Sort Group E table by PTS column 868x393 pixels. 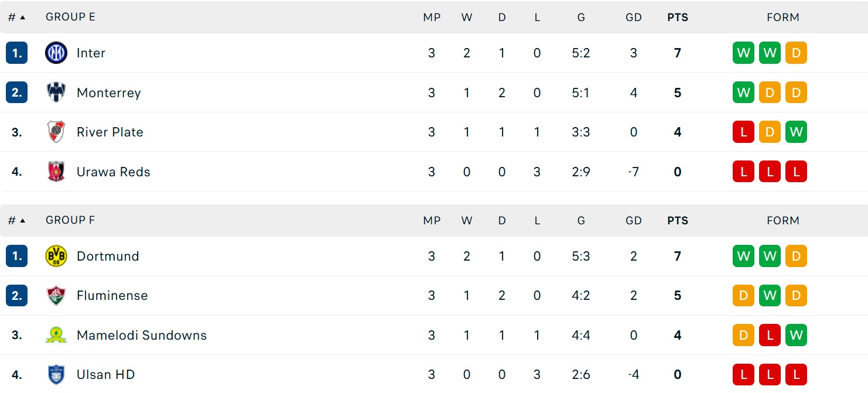pos(678,17)
